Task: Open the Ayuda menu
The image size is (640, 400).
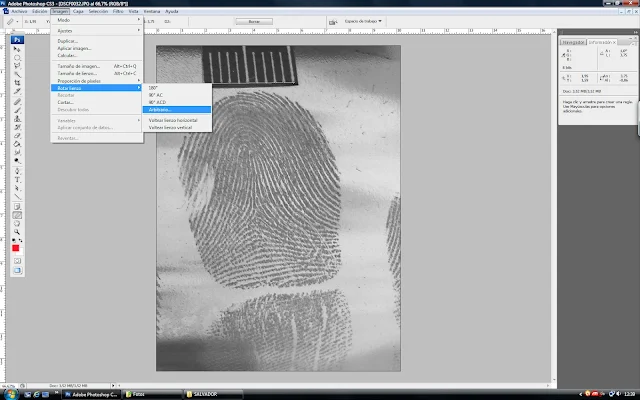Action: pyautogui.click(x=172, y=11)
